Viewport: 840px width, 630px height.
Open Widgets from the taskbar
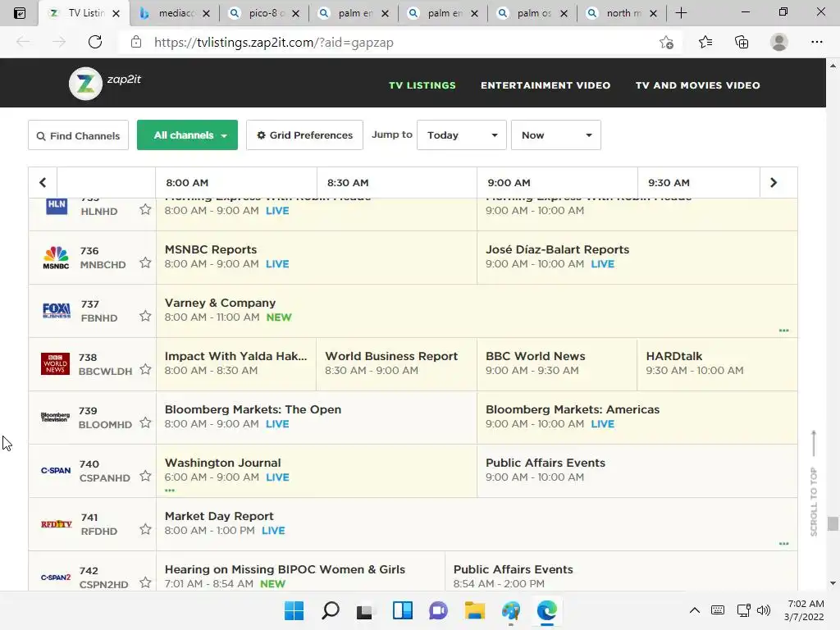coord(402,610)
